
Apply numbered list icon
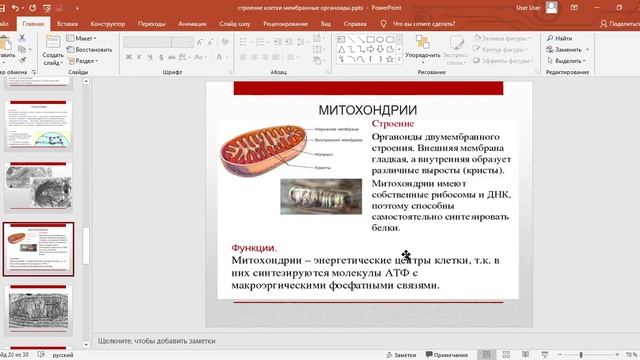(x=261, y=42)
